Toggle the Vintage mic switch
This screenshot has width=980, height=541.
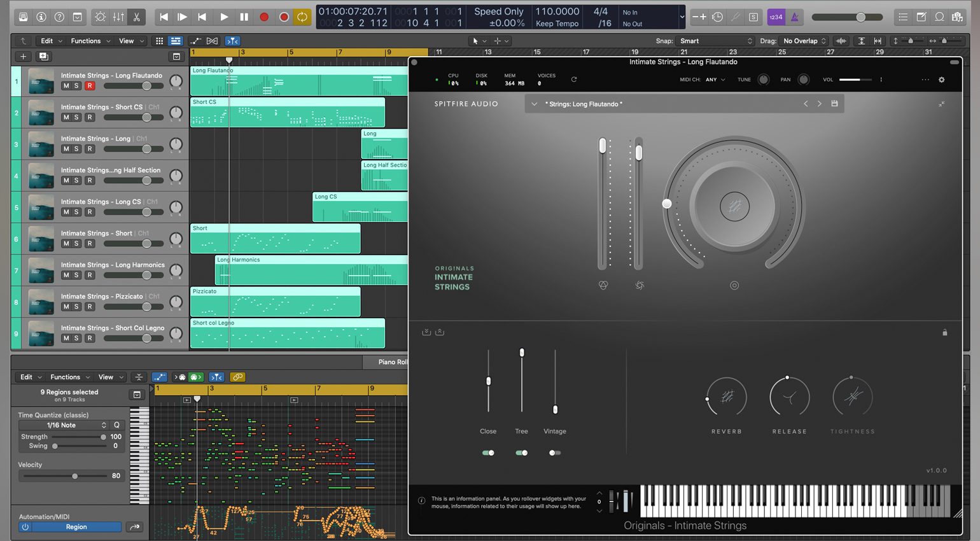[555, 453]
